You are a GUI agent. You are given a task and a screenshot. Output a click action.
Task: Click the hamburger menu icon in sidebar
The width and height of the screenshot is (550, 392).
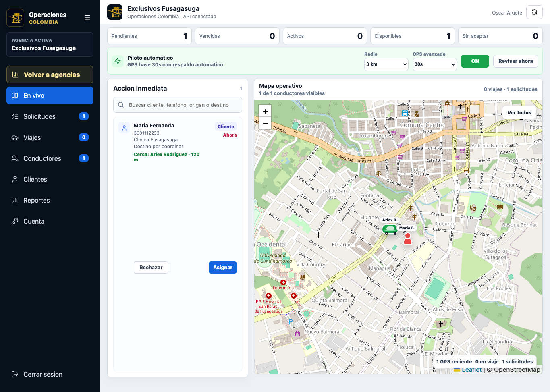[x=87, y=18]
